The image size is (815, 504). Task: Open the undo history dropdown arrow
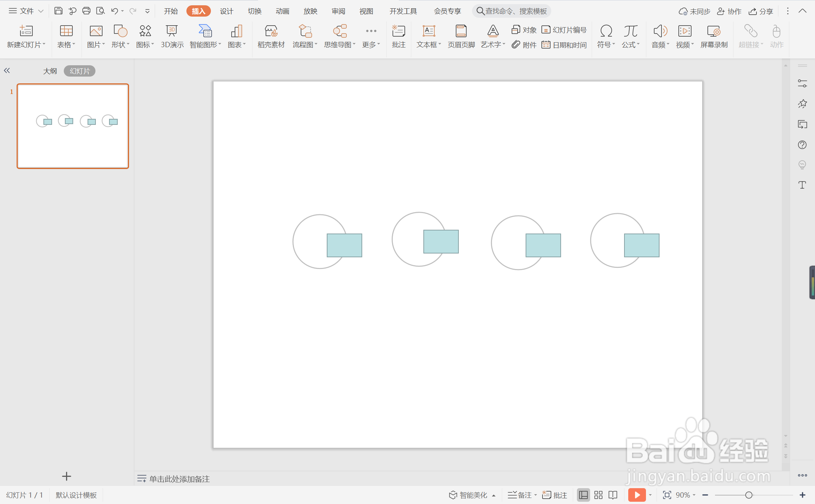[x=122, y=11]
